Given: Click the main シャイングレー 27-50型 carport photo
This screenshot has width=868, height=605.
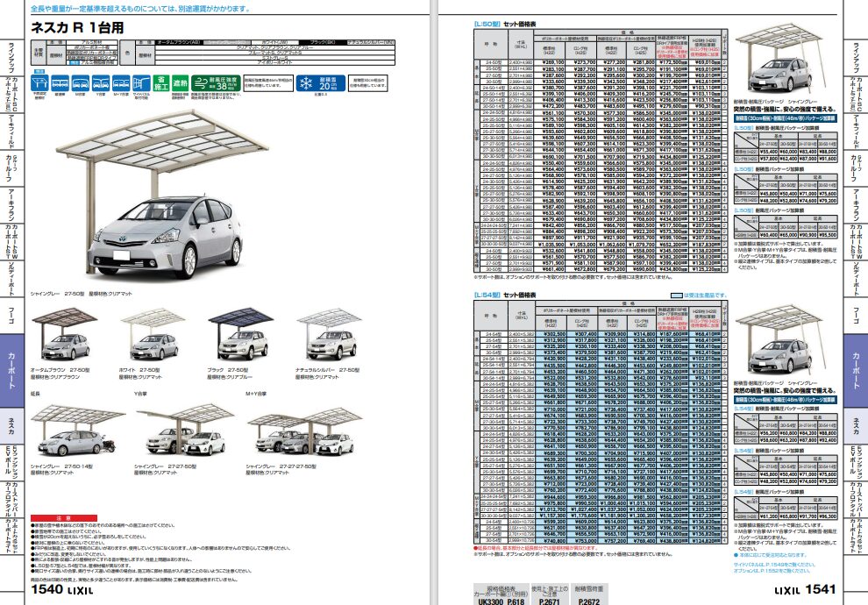Looking at the screenshot, I should point(162,196).
